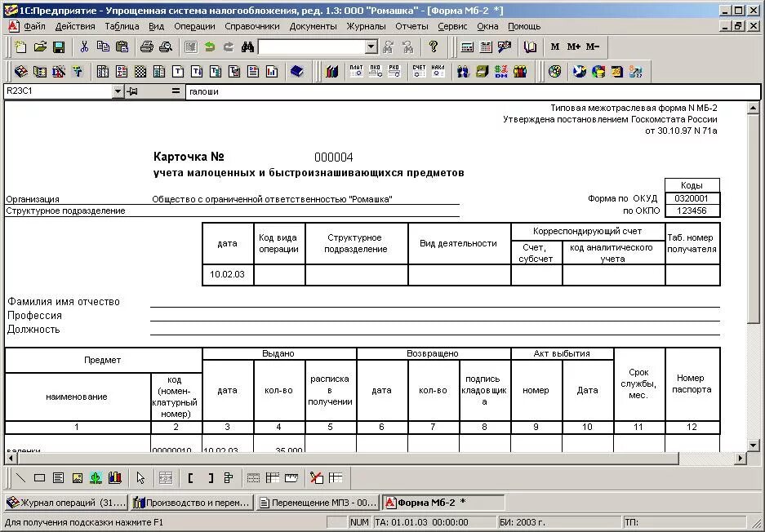Select the rectangle drawing tool
Screen dimensions: 765x532
click(x=39, y=478)
